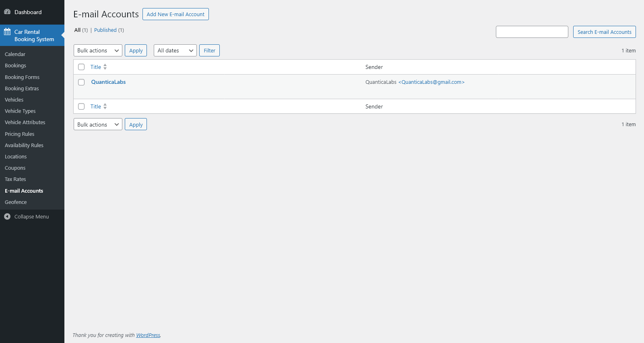
Task: Open the All dates filter dropdown
Action: click(x=175, y=50)
